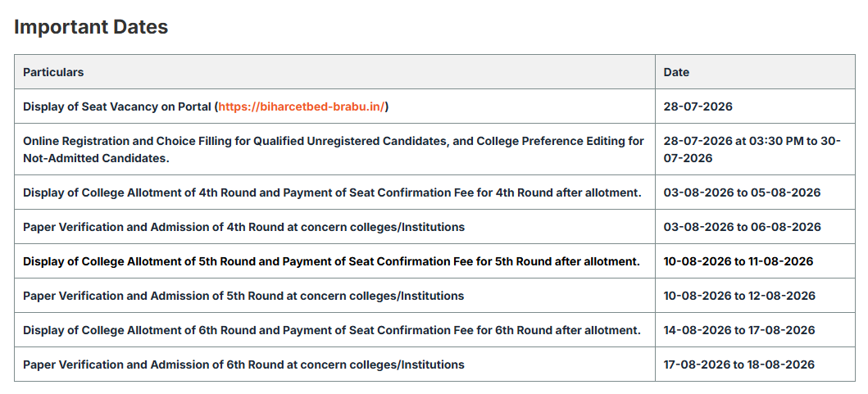The width and height of the screenshot is (868, 394).
Task: Click the 10-08-2026 to 11-08-2026 date cell
Action: (755, 261)
